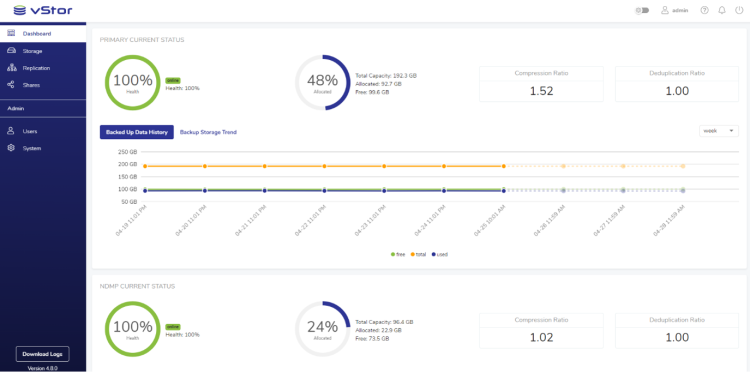
Task: Open the System gear icon in sidebar
Action: click(11, 148)
